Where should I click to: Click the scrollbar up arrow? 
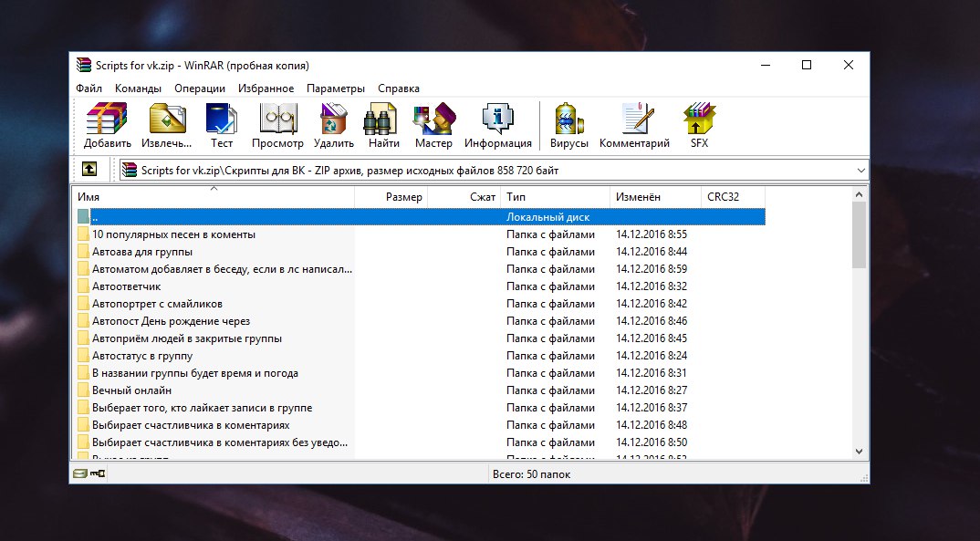[x=859, y=194]
